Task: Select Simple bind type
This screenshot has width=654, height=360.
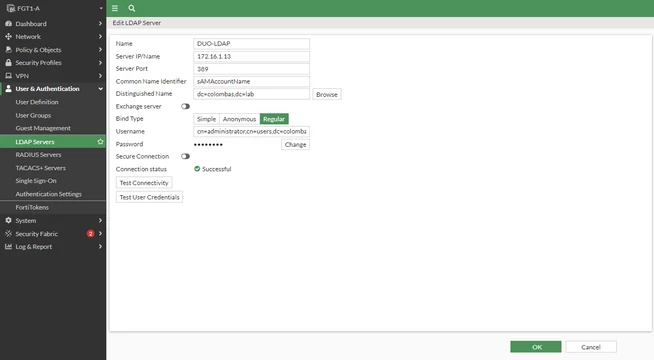Action: point(206,119)
